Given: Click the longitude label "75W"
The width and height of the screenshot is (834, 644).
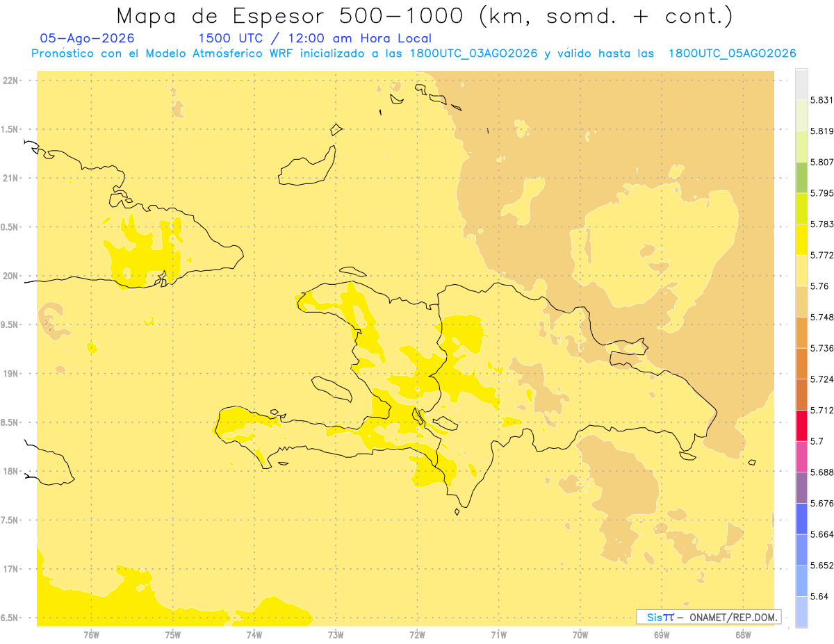Looking at the screenshot, I should 173,634.
